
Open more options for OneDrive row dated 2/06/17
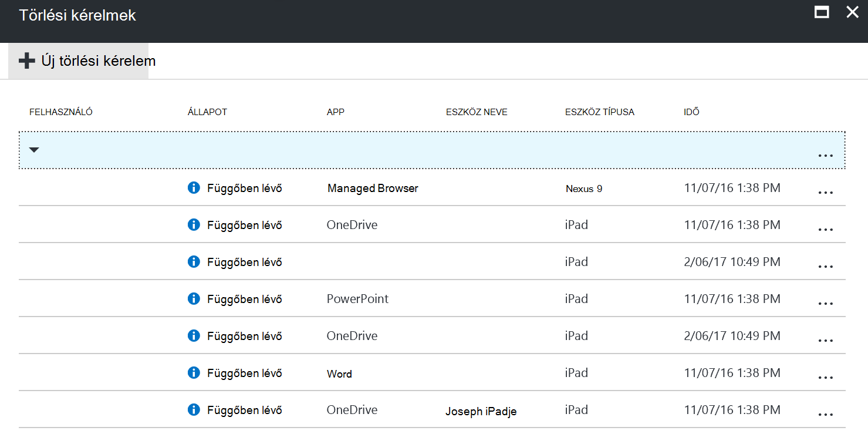(x=825, y=341)
